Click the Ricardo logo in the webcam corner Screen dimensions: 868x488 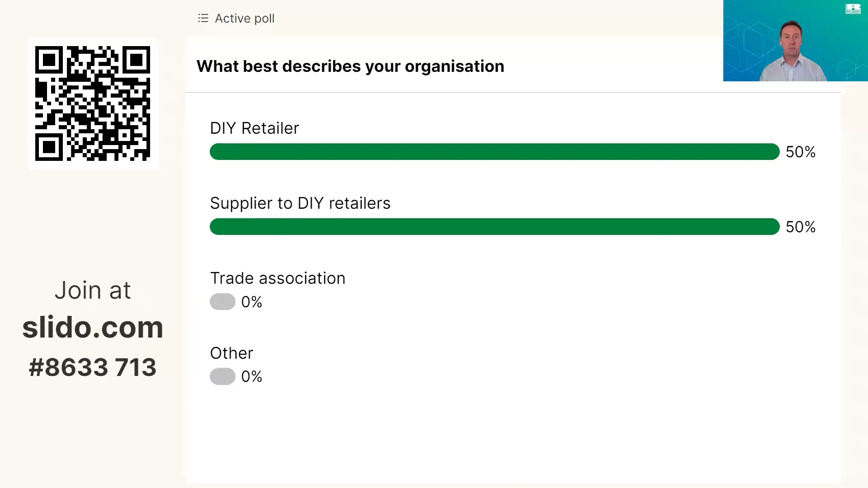[x=853, y=9]
